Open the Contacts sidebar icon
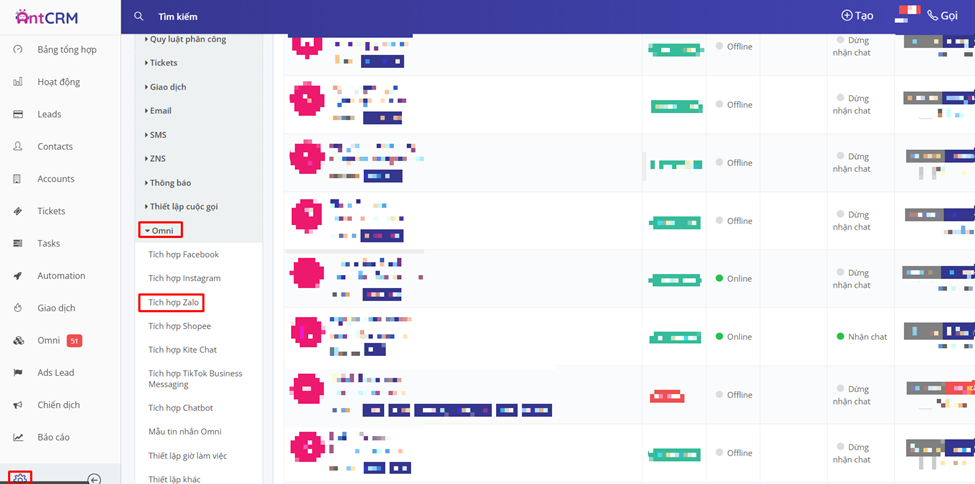The width and height of the screenshot is (975, 484). point(18,146)
